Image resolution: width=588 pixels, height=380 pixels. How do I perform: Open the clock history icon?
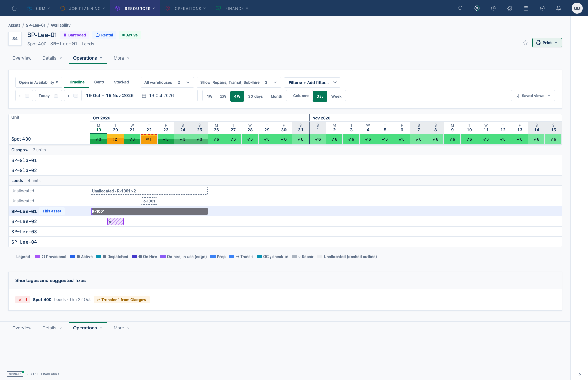point(493,8)
